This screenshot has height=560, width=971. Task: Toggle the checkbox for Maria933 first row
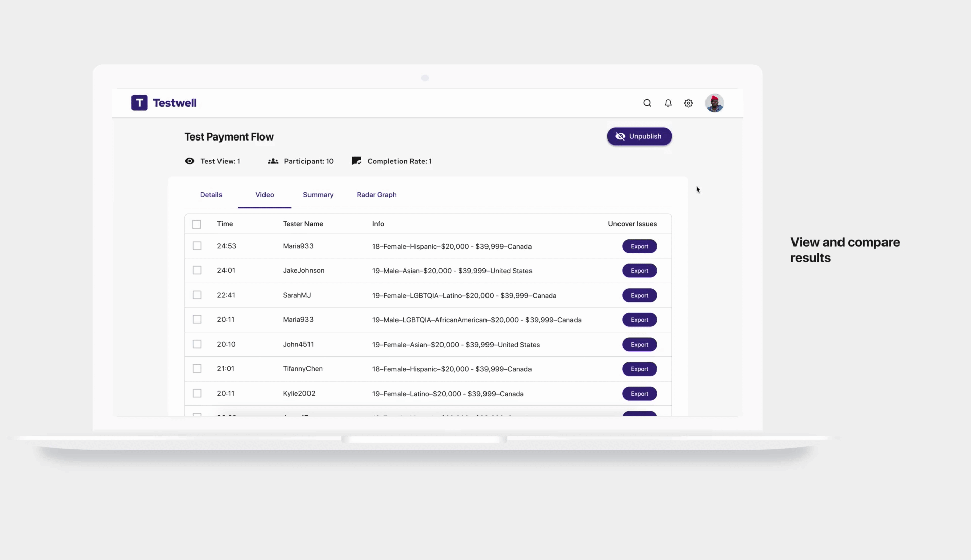pos(196,245)
